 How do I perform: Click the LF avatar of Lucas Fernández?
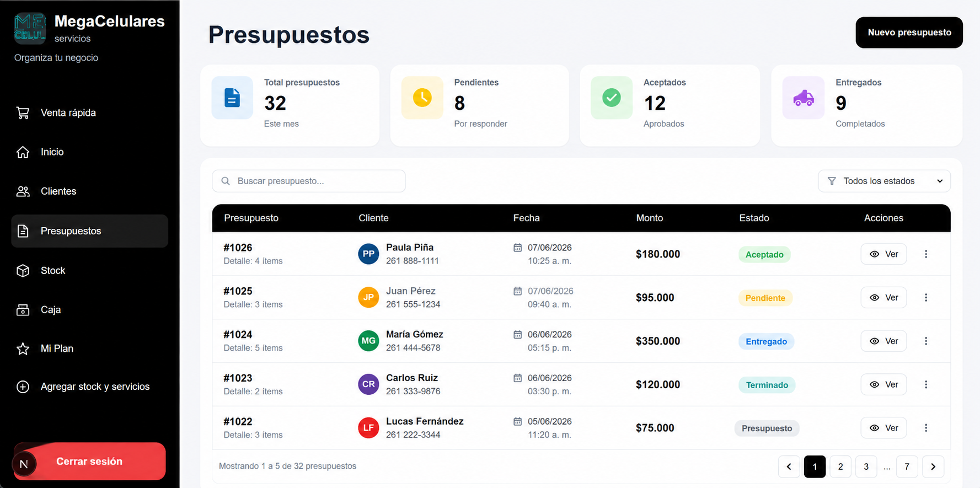tap(368, 428)
